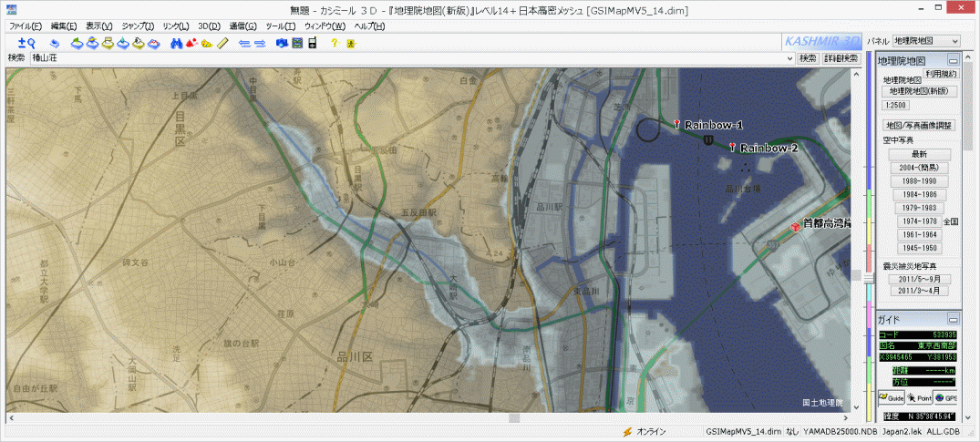Viewport: 980px width, 442px height.
Task: Open the ジャンプ(J) menu
Action: pos(138,26)
